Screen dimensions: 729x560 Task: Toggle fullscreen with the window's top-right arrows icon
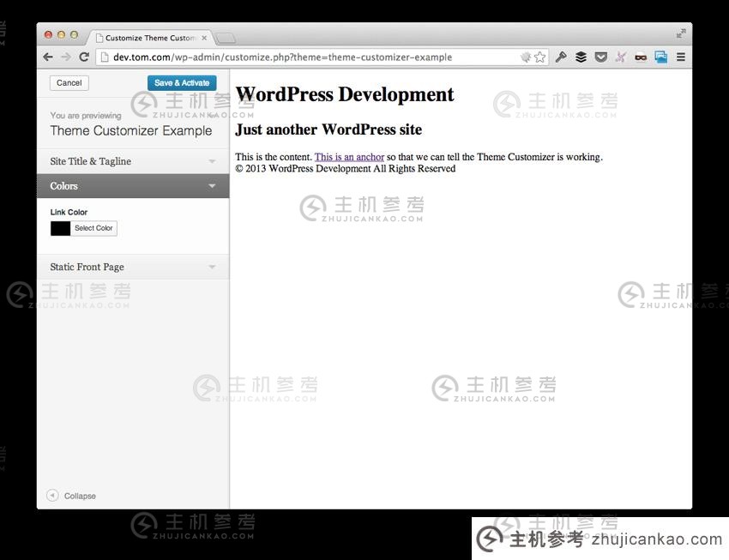(681, 33)
